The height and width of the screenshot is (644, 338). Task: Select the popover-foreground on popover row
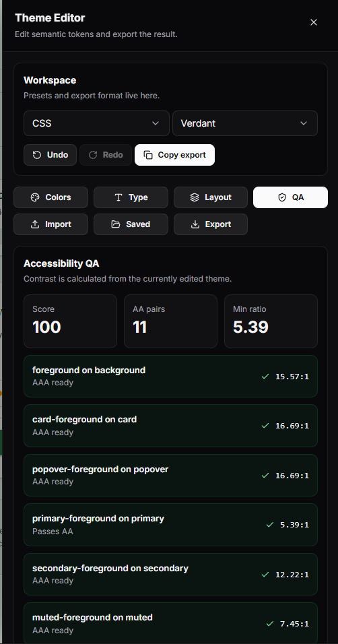(x=170, y=475)
